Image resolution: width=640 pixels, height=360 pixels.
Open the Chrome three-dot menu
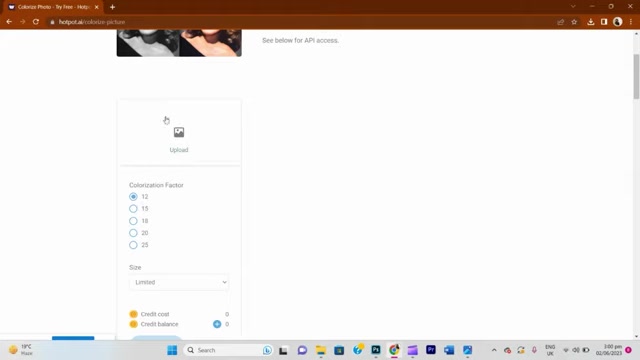click(x=631, y=22)
